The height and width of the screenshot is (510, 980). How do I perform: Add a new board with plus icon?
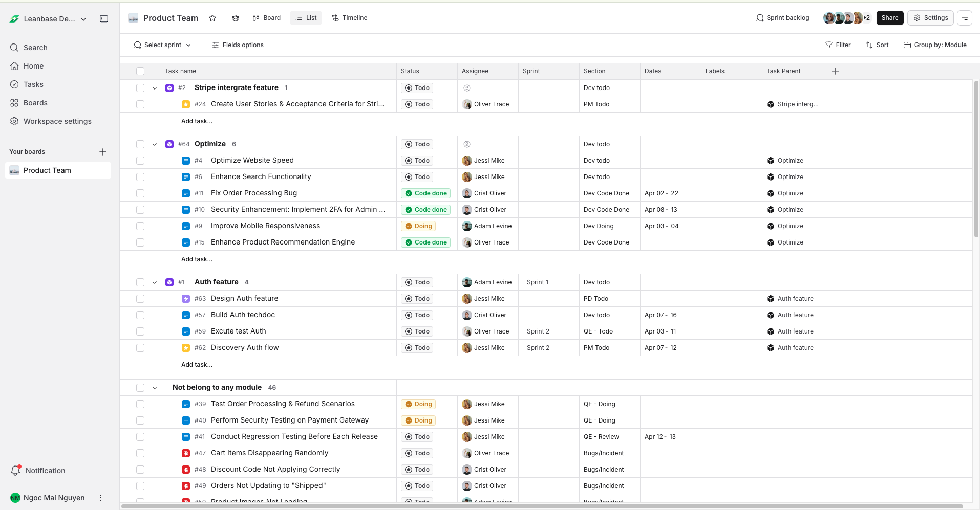pos(103,152)
